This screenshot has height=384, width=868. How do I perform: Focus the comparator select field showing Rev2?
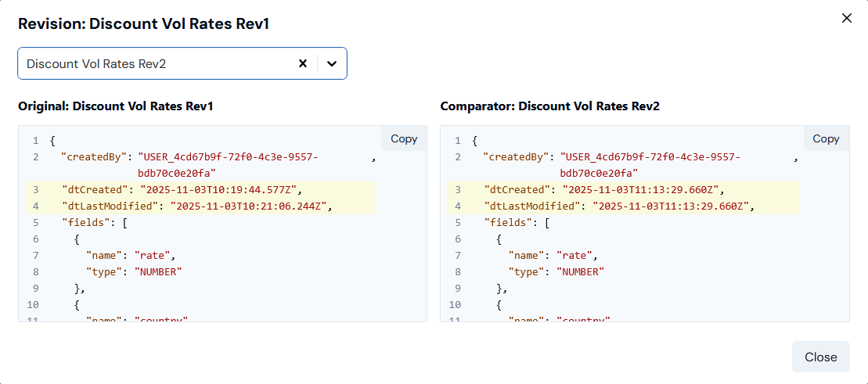[157, 63]
